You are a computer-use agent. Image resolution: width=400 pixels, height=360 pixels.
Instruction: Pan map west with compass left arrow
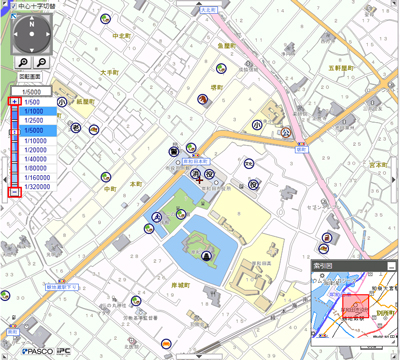[x=15, y=34]
